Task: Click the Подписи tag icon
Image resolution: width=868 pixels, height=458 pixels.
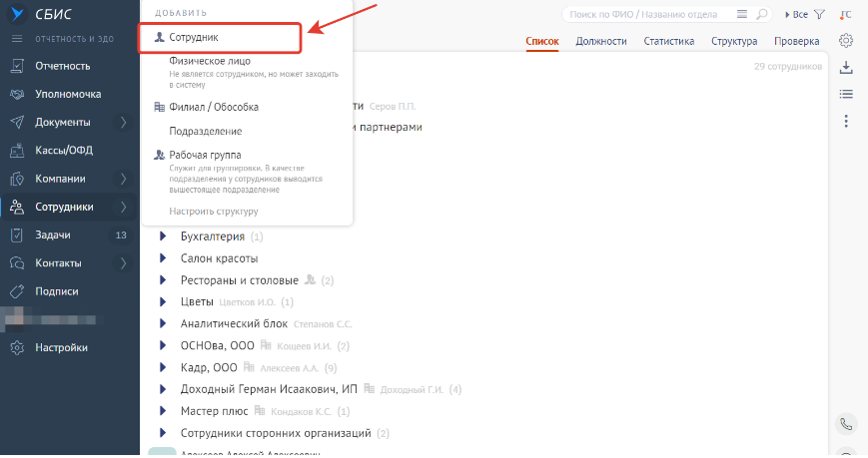Action: click(17, 291)
